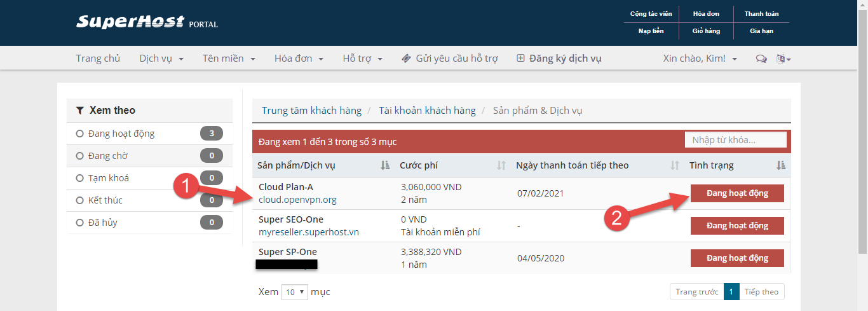Click the SuperHost Portal logo
Viewport: 868px width, 311px height.
coord(147,22)
